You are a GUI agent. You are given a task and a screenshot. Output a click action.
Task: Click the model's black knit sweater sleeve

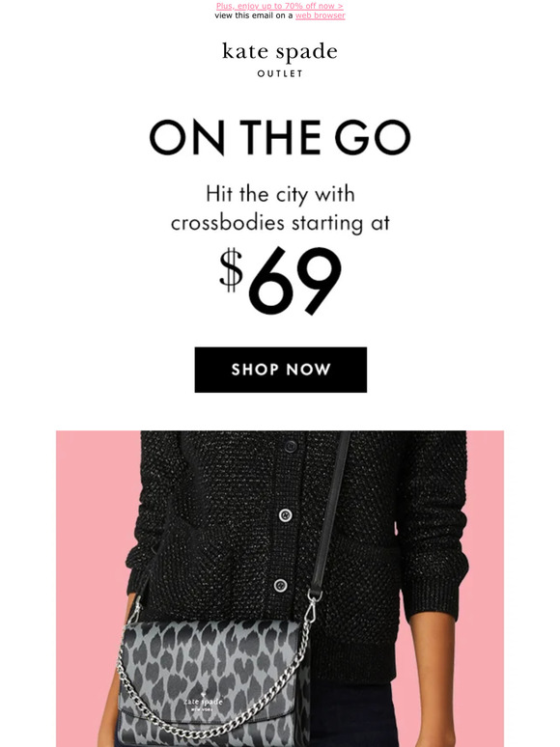432,524
